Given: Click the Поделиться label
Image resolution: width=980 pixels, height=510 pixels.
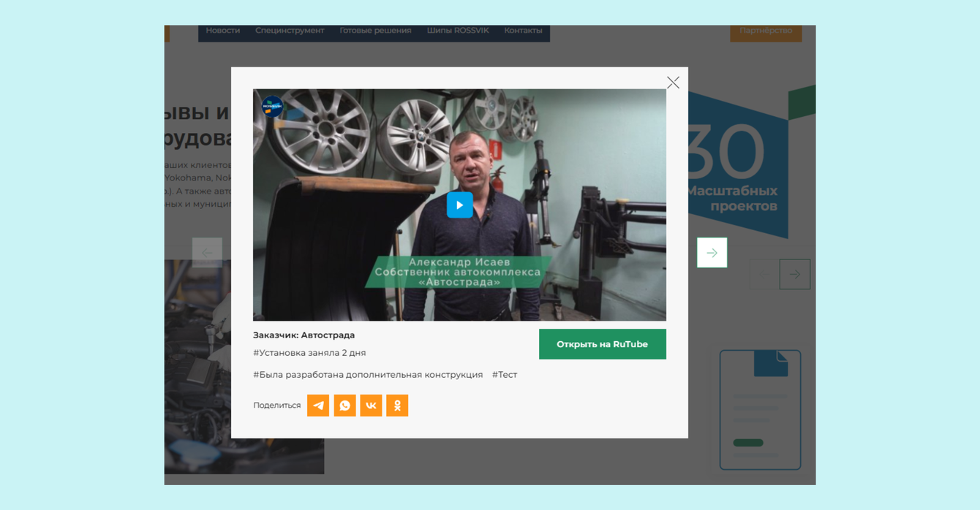Looking at the screenshot, I should 277,406.
